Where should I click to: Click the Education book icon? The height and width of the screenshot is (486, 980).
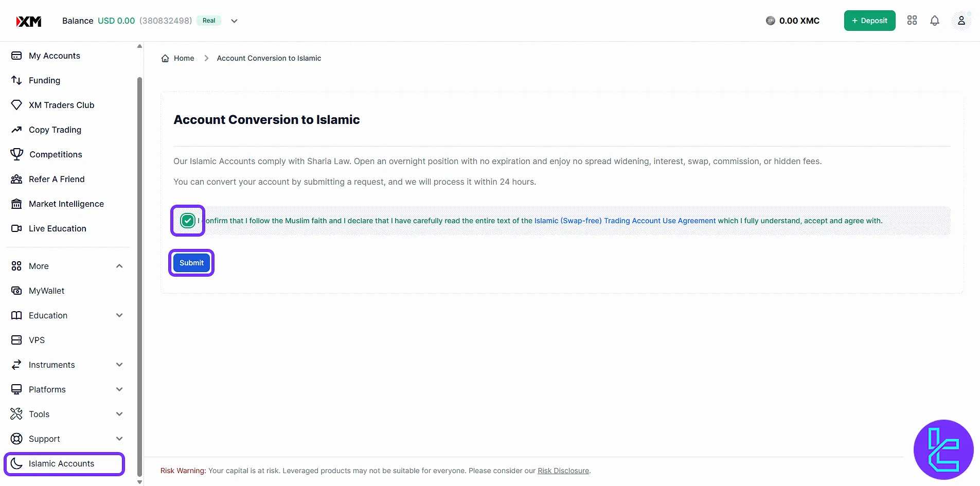(x=16, y=315)
